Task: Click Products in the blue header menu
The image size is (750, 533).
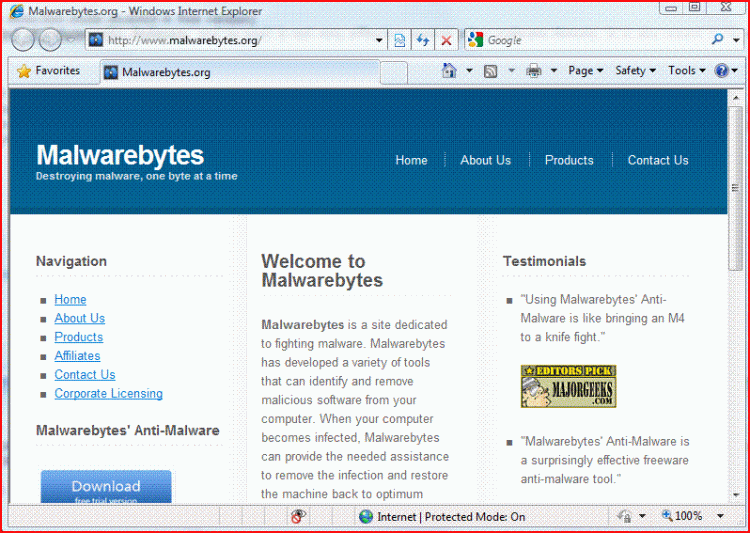Action: click(x=569, y=160)
